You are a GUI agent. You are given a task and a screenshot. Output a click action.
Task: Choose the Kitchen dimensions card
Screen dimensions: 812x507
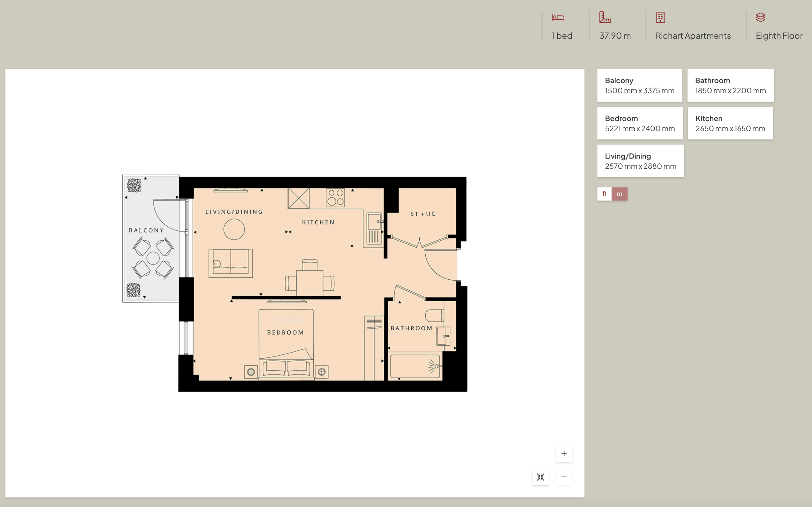730,123
